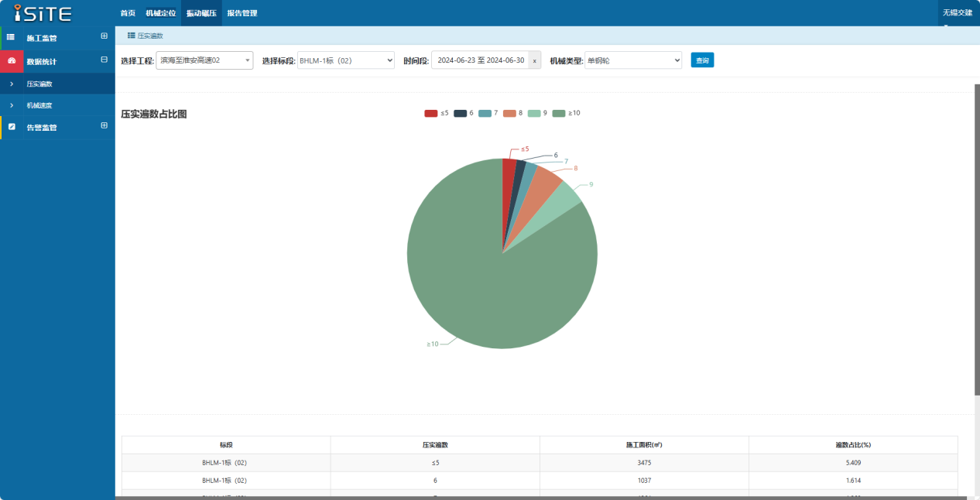Click the 施工监管 list icon in sidebar

click(11, 37)
